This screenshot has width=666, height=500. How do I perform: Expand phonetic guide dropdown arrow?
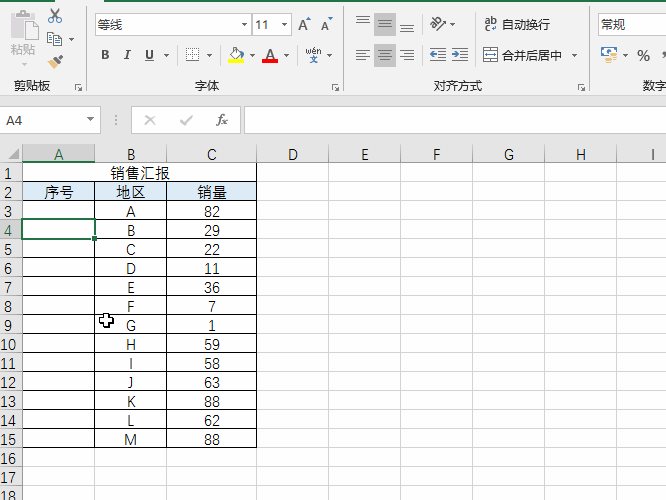(330, 55)
